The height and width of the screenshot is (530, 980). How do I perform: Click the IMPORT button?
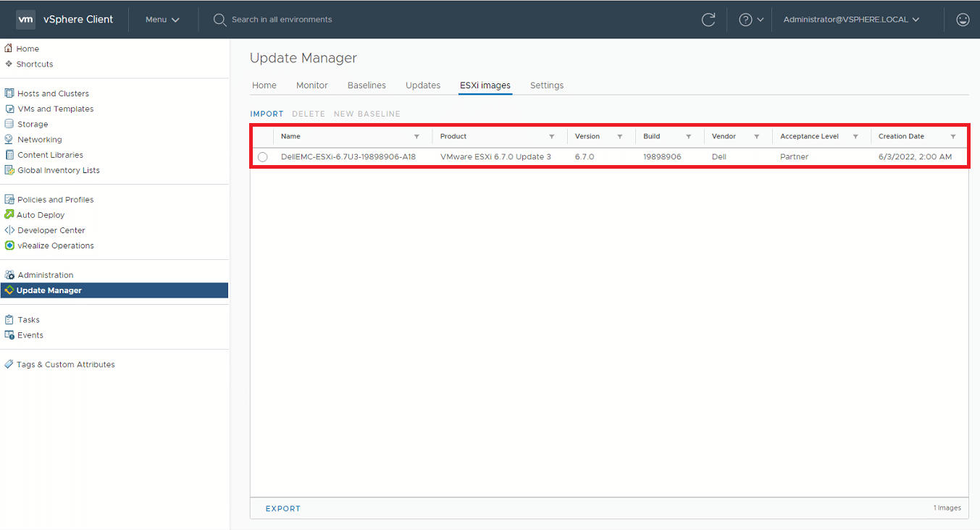click(267, 114)
